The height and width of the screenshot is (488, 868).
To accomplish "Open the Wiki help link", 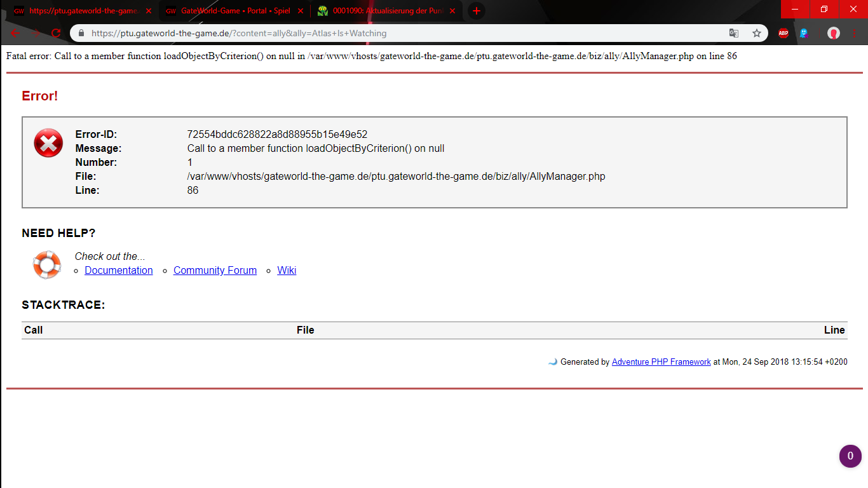I will (x=287, y=271).
